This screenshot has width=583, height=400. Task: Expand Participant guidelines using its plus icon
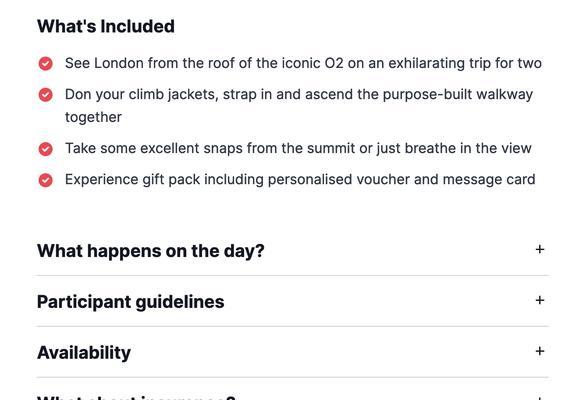click(x=540, y=300)
